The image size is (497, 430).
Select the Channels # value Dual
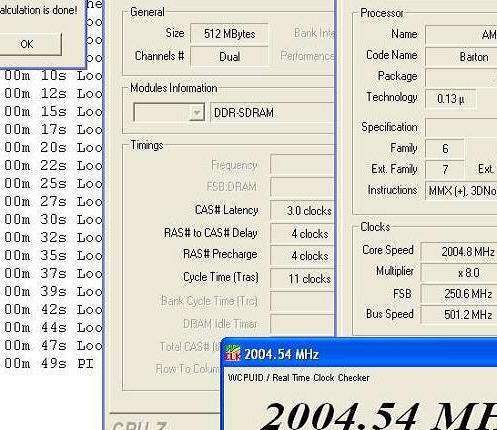[x=229, y=56]
